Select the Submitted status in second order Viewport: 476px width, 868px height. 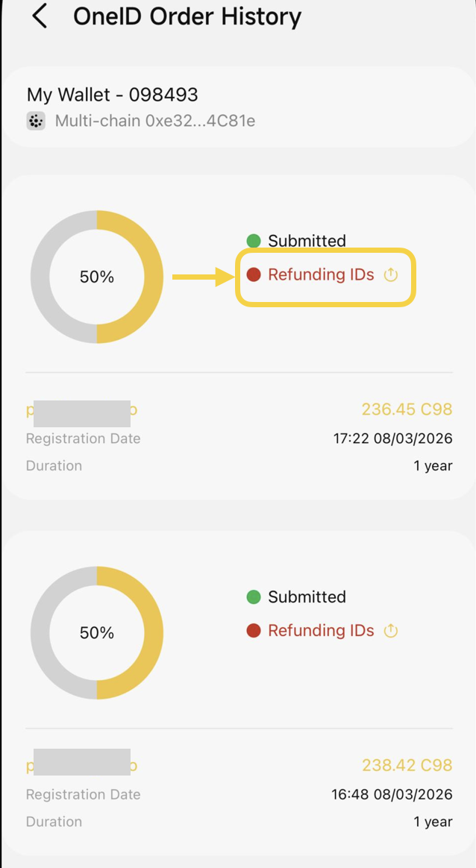coord(307,597)
